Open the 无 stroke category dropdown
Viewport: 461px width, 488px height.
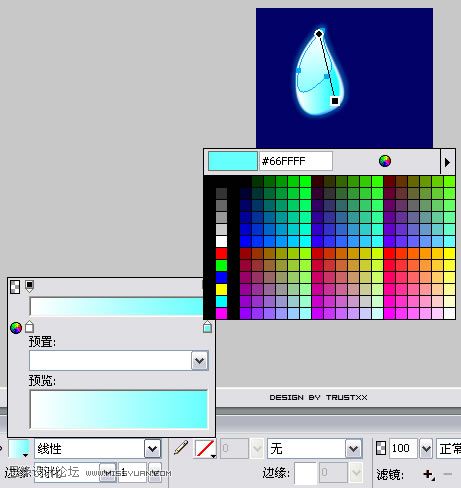pos(353,449)
